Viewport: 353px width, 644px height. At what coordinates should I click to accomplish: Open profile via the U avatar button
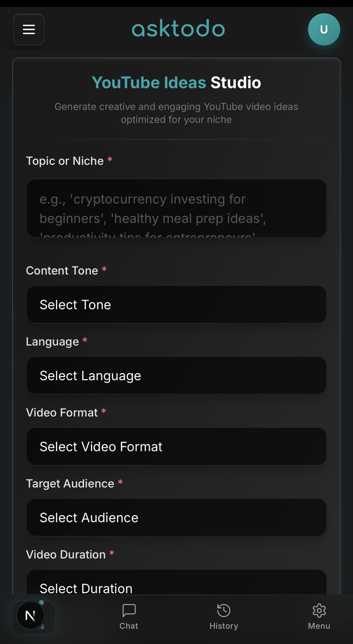[x=324, y=29]
